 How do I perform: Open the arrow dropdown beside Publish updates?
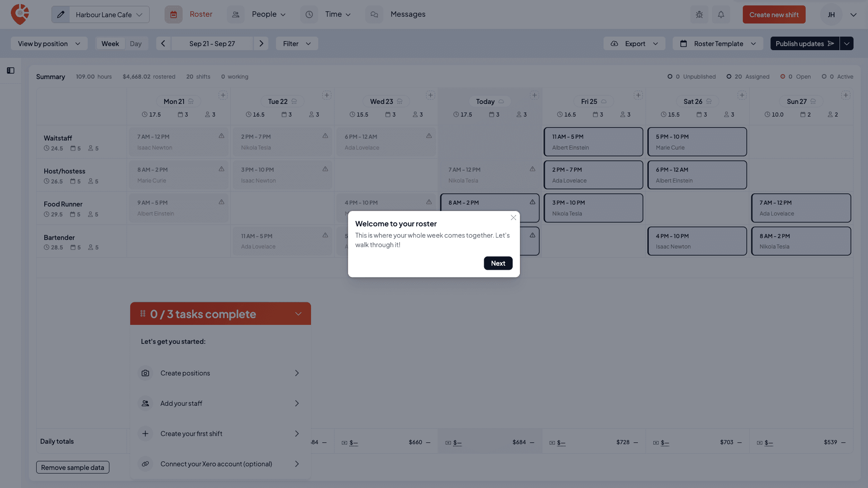[x=847, y=43]
